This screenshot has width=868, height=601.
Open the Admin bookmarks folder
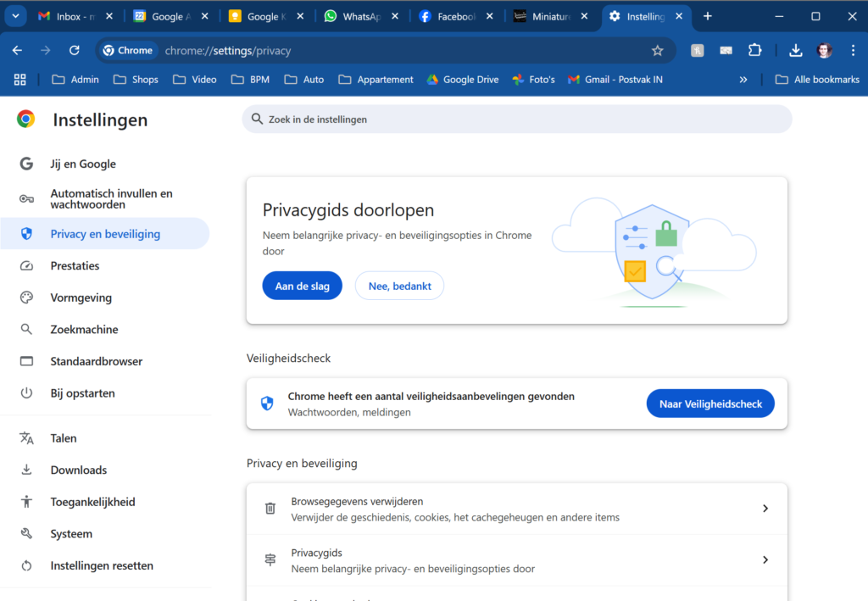pos(75,80)
